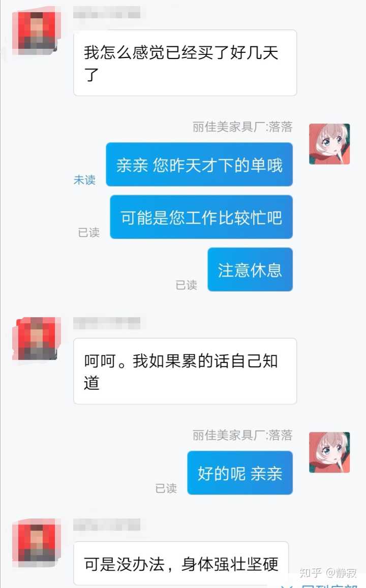The width and height of the screenshot is (366, 588).
Task: Click the '知乎 @静寂' watermark
Action: click(328, 573)
